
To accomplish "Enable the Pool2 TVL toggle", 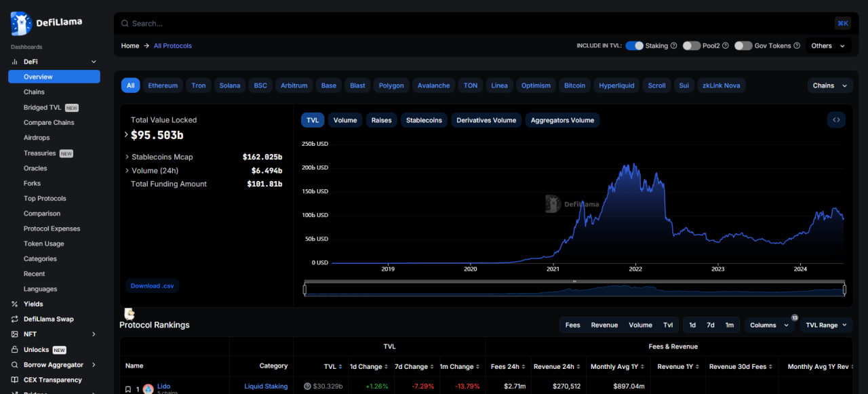I will point(691,45).
